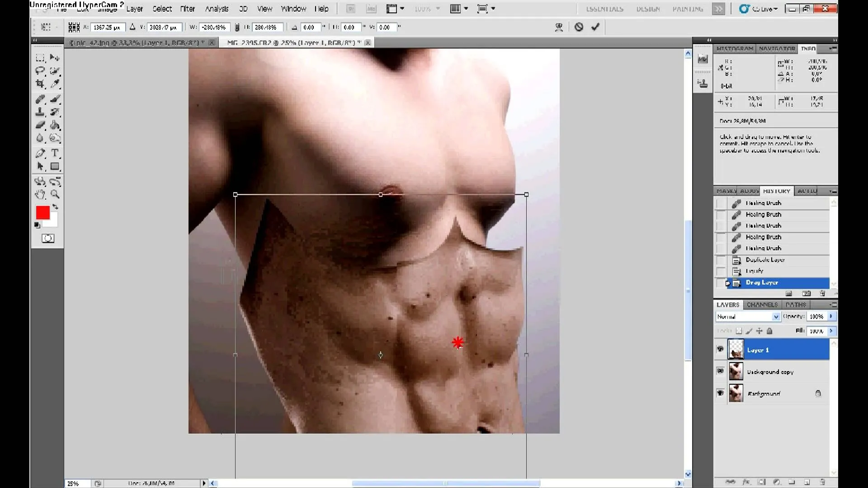This screenshot has height=488, width=868.
Task: Select the Zoom tool
Action: click(x=55, y=195)
